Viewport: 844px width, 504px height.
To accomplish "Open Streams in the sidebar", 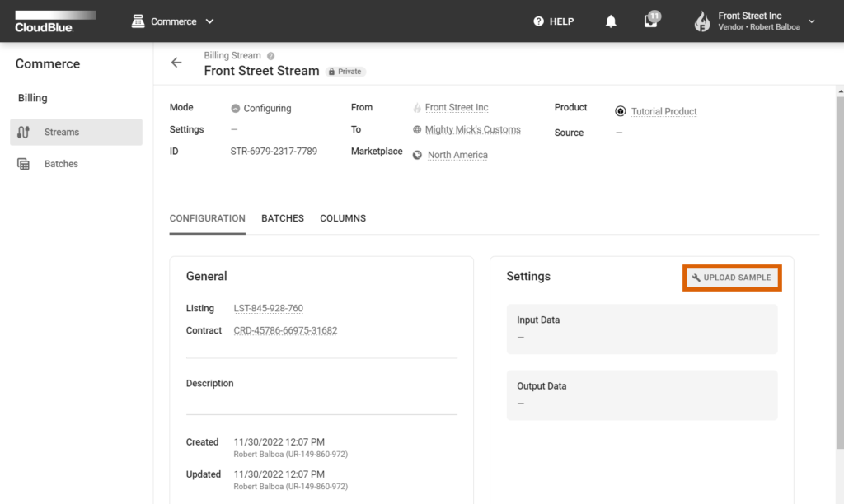I will point(76,133).
